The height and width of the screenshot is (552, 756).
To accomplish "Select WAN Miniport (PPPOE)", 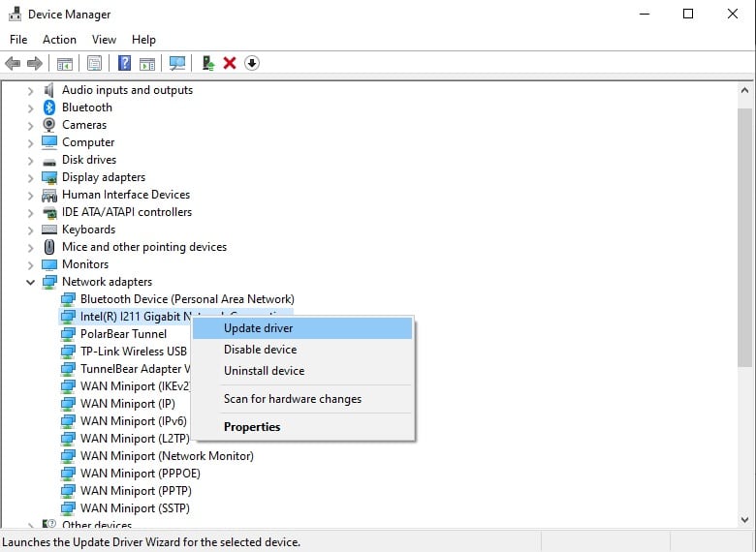I will pos(141,473).
